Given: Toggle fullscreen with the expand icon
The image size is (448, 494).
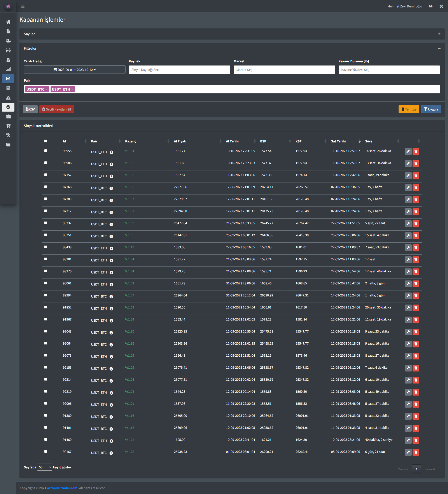Looking at the screenshot, I should tap(441, 6).
